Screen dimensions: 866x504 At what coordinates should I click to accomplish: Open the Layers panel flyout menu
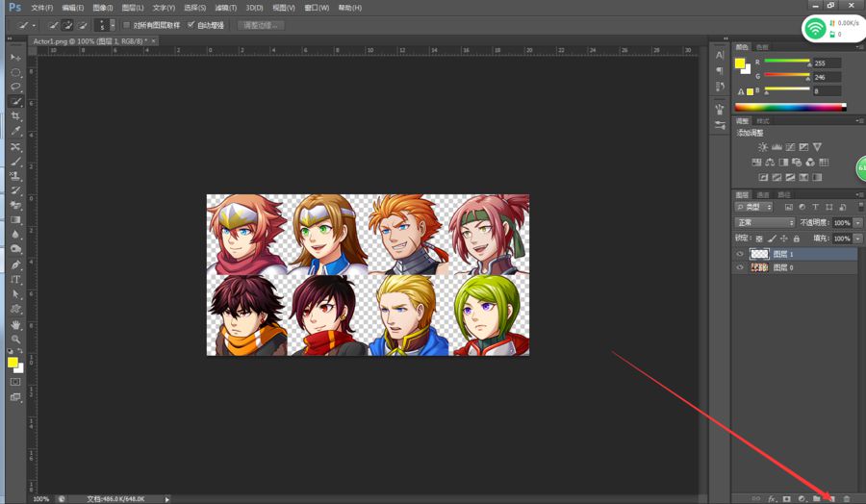860,194
